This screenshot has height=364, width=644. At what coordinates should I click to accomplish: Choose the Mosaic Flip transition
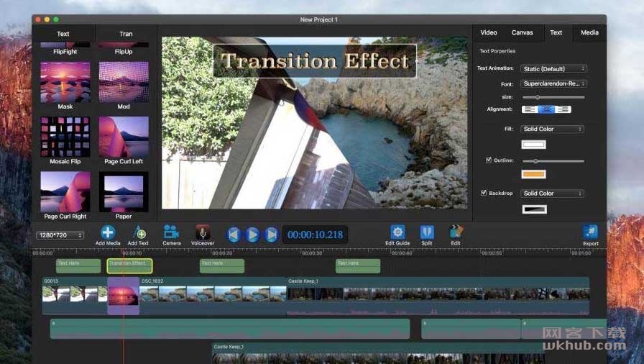click(65, 137)
